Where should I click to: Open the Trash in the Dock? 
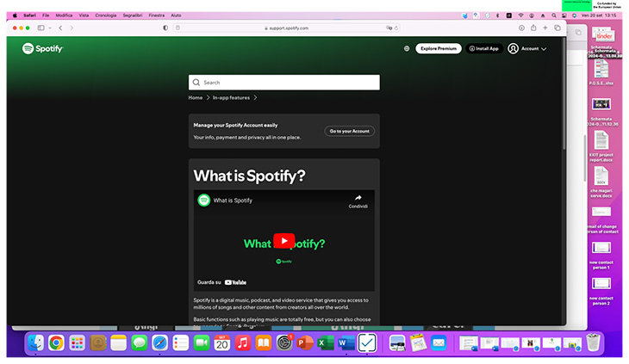tap(593, 342)
